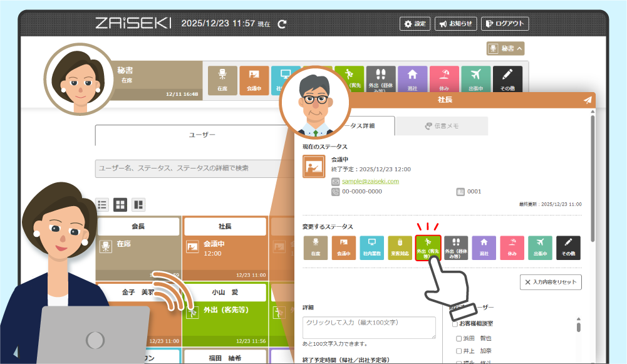Enable the 井上 加奈 checkbox
627x364 pixels.
(459, 351)
